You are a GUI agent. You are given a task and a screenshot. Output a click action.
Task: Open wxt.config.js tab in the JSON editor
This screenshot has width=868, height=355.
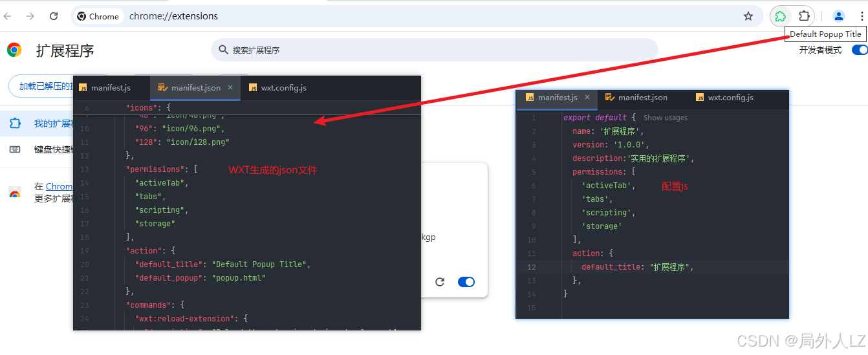tap(277, 88)
